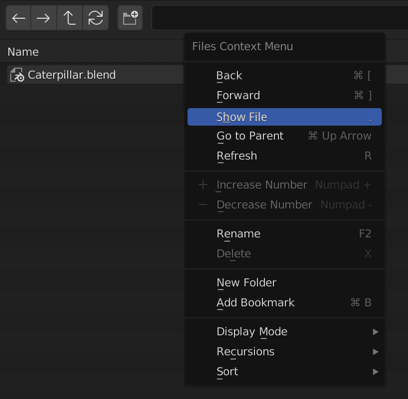Expand the Sort submenu
This screenshot has width=408, height=399.
(285, 372)
